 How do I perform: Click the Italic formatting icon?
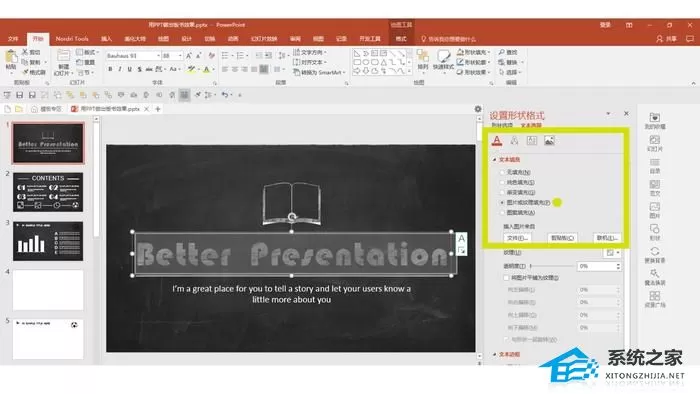pos(120,69)
